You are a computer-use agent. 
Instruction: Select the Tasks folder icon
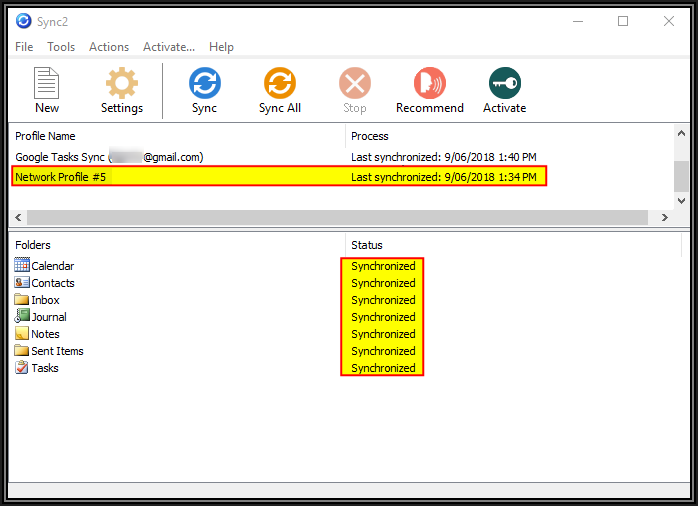coord(22,368)
